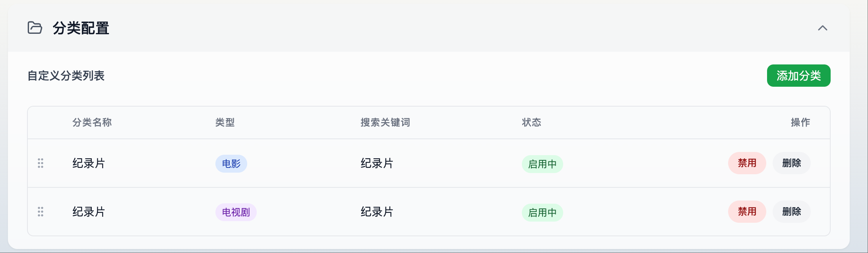Click the 搜索关键词 column header
Screen dimensions: 868x253
[x=385, y=123]
